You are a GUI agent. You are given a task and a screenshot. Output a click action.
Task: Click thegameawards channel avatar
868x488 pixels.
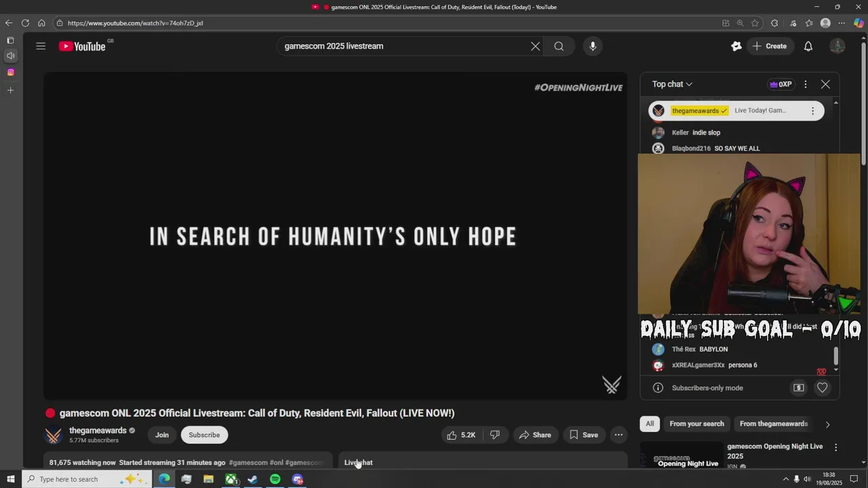click(x=54, y=435)
